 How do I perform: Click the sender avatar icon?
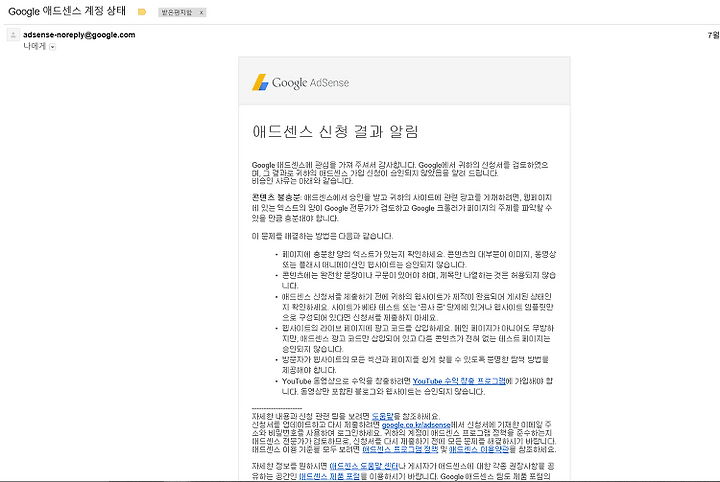click(13, 35)
